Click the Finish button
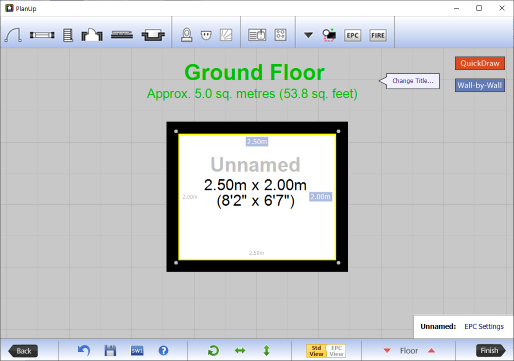The width and height of the screenshot is (514, 361). (490, 351)
